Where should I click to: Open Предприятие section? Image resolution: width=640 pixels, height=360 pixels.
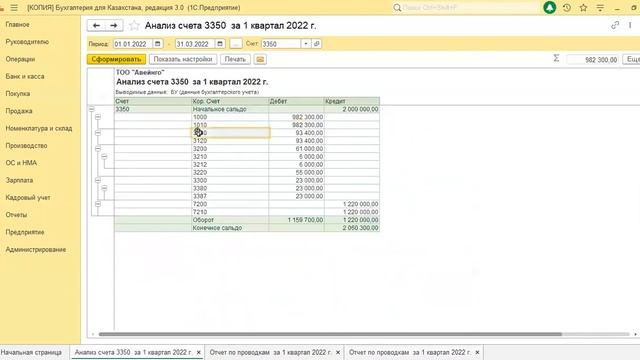tap(24, 232)
